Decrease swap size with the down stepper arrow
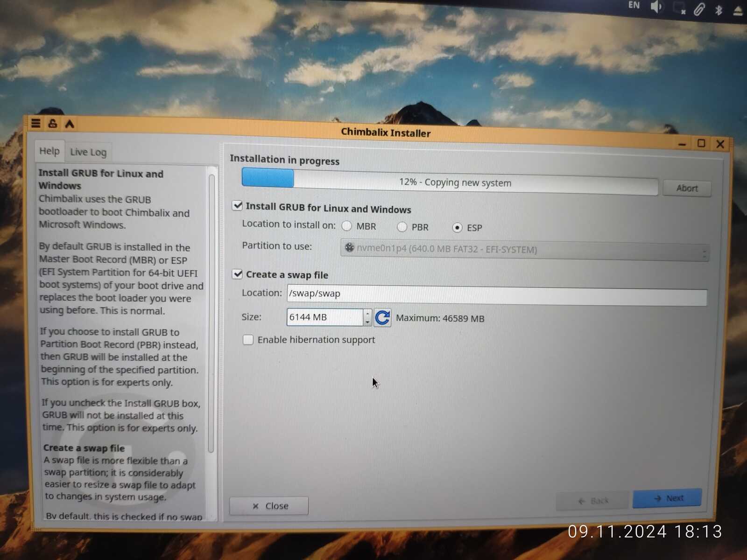The width and height of the screenshot is (747, 560). [367, 322]
